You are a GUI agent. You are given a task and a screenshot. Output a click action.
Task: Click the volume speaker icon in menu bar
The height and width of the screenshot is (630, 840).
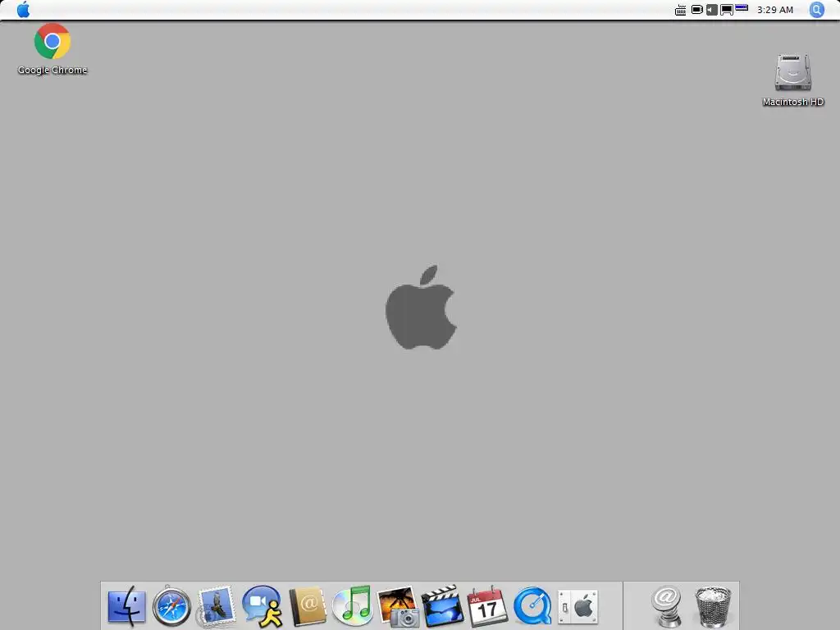click(711, 10)
